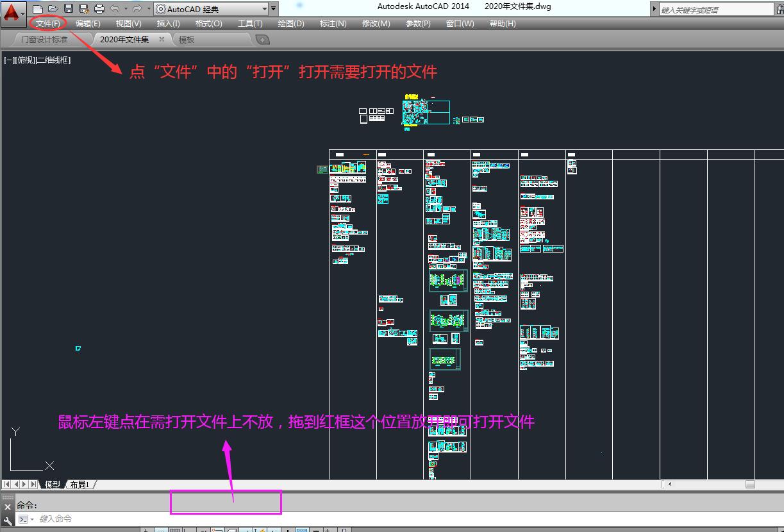Save the drawing with the floppy icon
The width and height of the screenshot is (784, 532).
pyautogui.click(x=69, y=9)
